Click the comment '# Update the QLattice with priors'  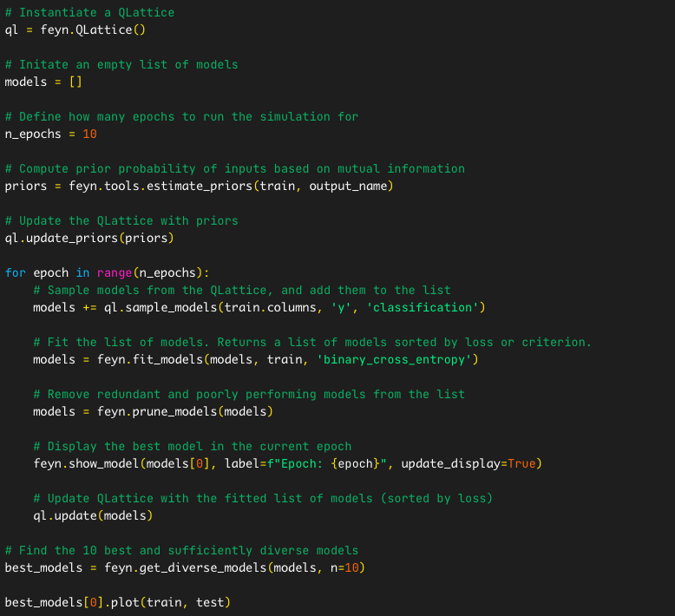point(121,221)
